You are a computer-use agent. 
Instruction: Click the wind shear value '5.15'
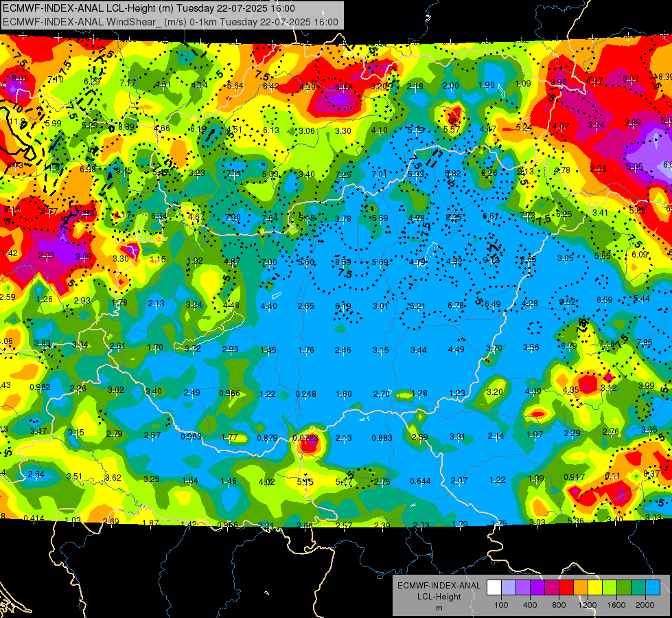click(x=305, y=482)
